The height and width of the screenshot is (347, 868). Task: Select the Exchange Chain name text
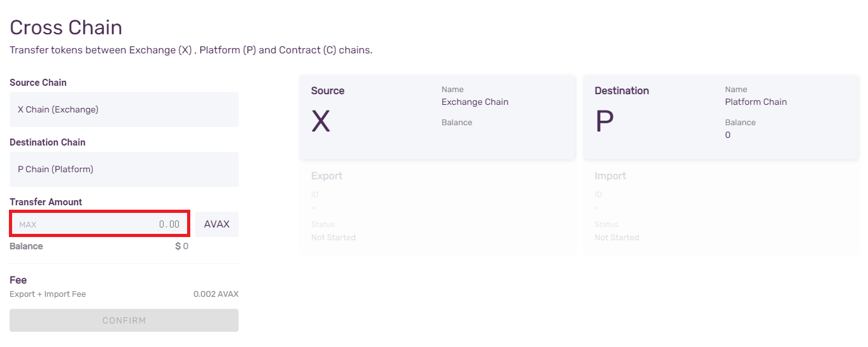click(475, 102)
